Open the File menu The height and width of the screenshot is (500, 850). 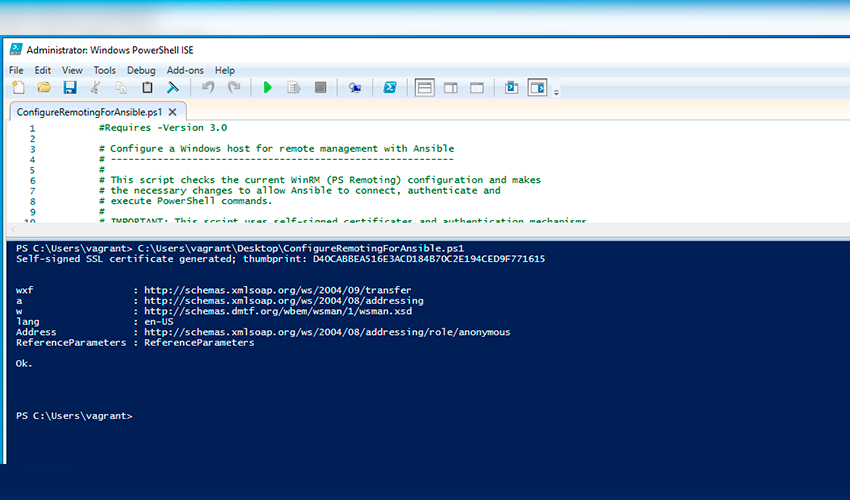pyautogui.click(x=16, y=70)
